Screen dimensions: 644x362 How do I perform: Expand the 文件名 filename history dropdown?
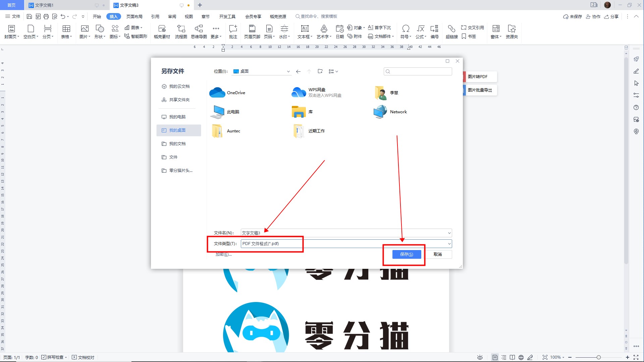pyautogui.click(x=449, y=233)
